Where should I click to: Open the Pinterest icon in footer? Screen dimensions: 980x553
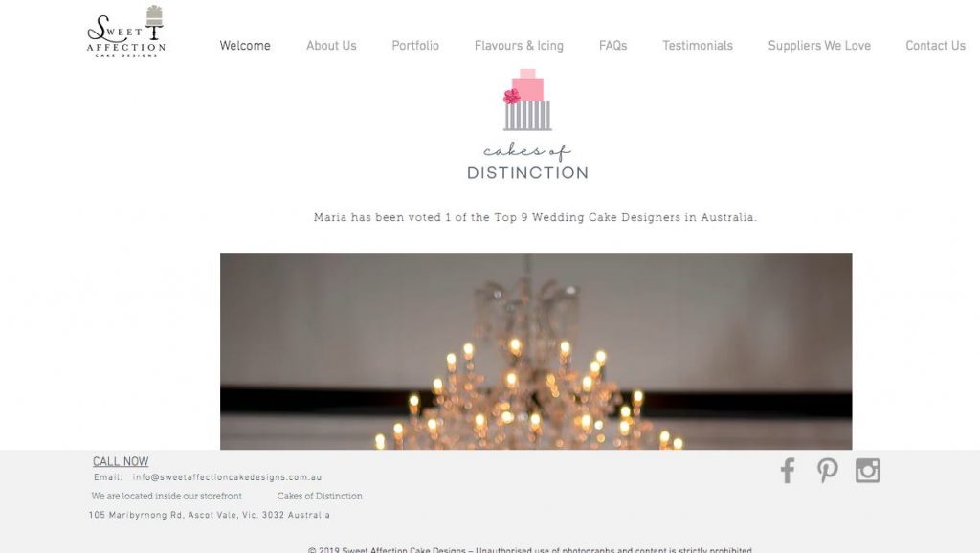tap(828, 471)
